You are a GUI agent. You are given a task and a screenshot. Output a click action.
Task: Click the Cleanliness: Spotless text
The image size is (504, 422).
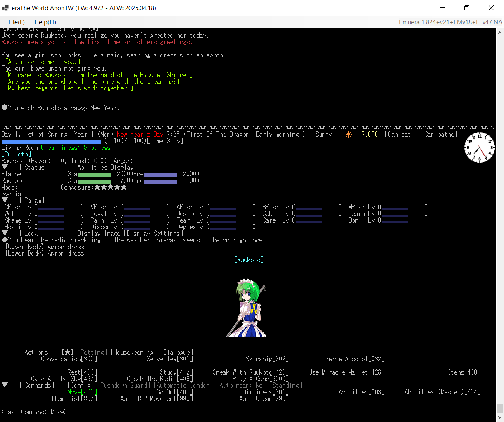[x=76, y=147]
